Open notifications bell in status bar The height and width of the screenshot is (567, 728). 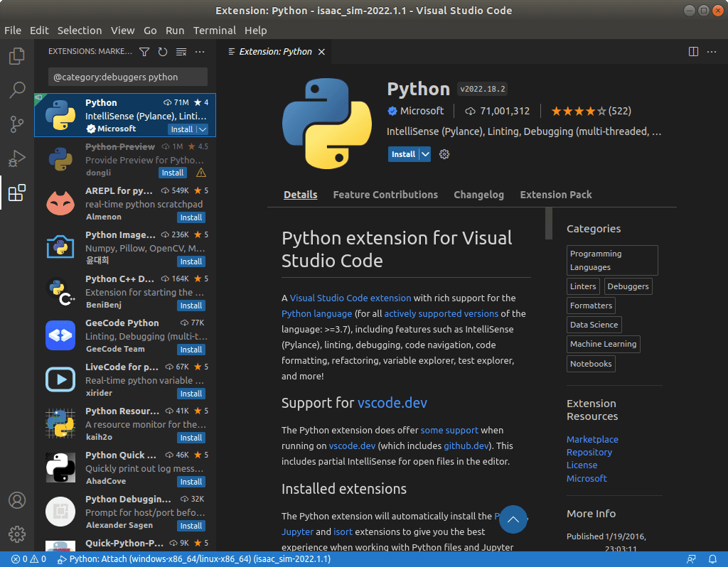pyautogui.click(x=712, y=559)
